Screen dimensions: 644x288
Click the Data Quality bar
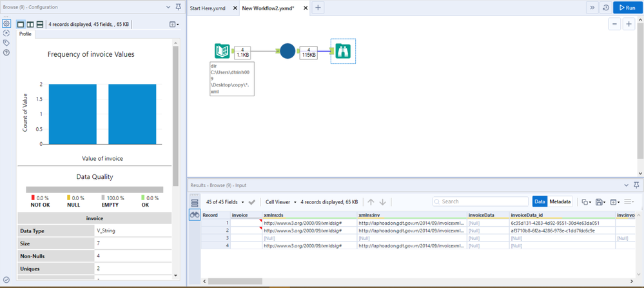click(x=95, y=190)
